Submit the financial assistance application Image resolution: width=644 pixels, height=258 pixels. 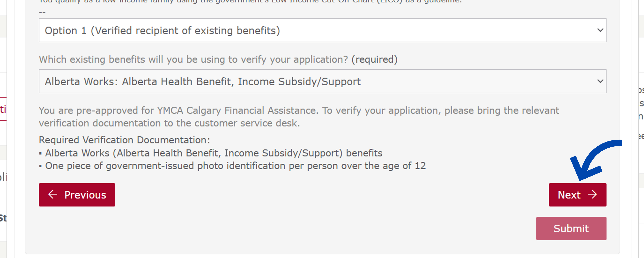571,228
